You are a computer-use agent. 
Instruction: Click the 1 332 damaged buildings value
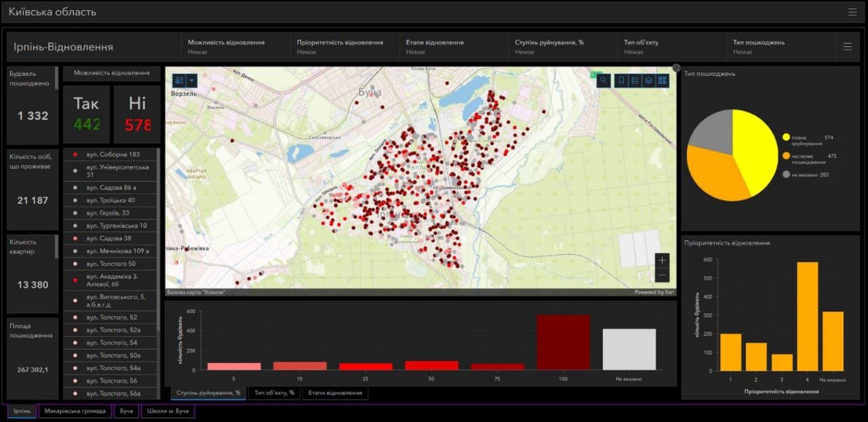tap(33, 116)
